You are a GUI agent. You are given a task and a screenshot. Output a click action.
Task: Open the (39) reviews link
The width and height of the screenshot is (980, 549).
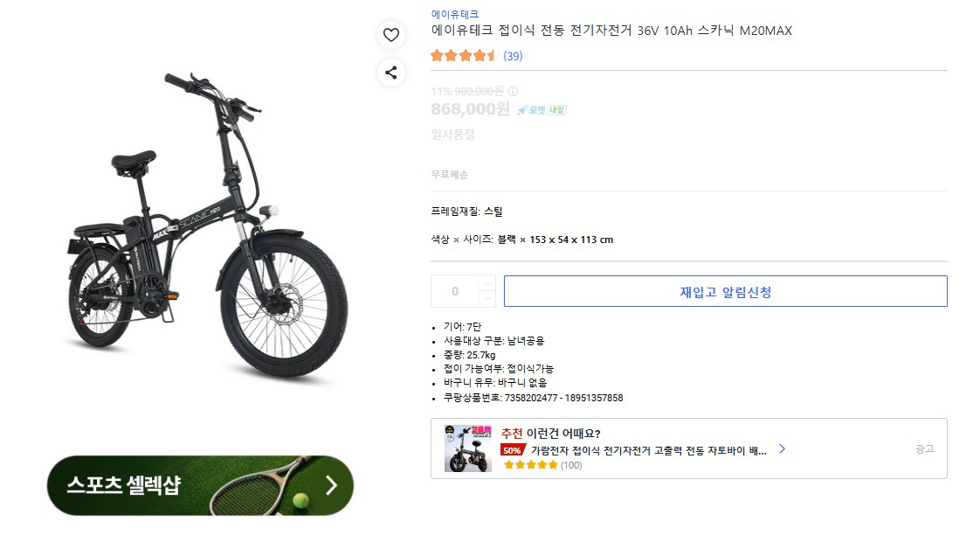pos(514,55)
